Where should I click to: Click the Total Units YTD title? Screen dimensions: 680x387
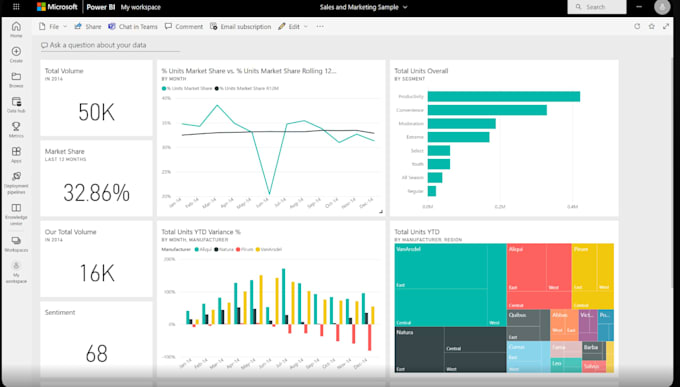pos(416,232)
